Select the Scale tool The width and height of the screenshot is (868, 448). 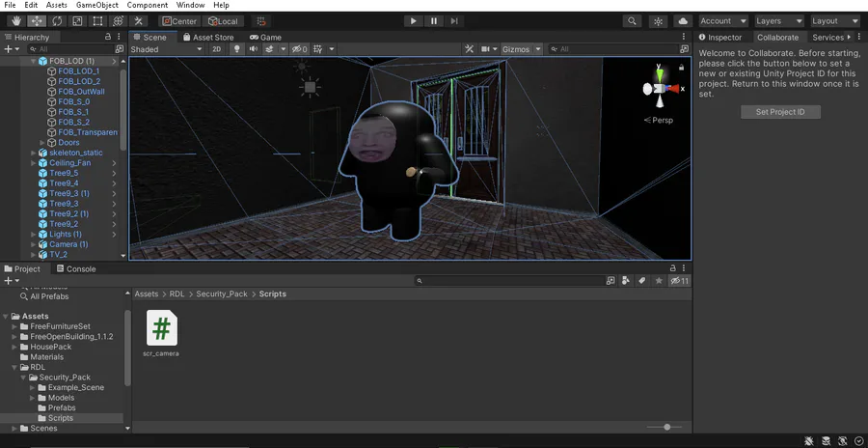tap(77, 21)
